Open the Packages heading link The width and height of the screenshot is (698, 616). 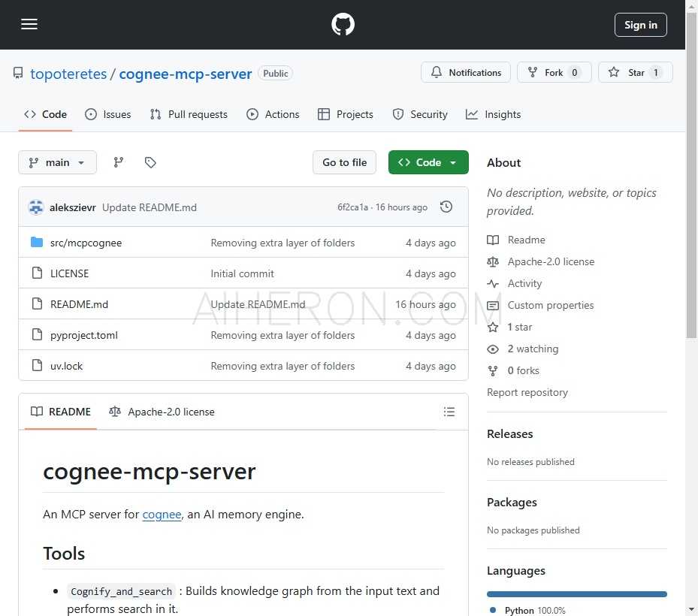(x=512, y=503)
